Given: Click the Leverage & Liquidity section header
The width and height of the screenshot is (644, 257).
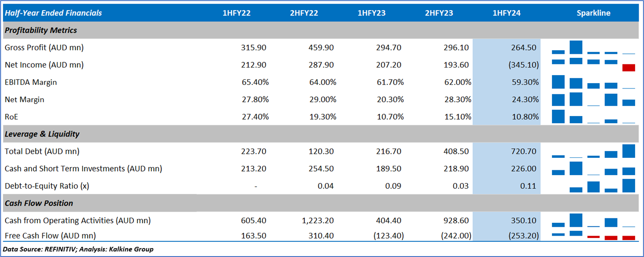Looking at the screenshot, I should click(42, 134).
